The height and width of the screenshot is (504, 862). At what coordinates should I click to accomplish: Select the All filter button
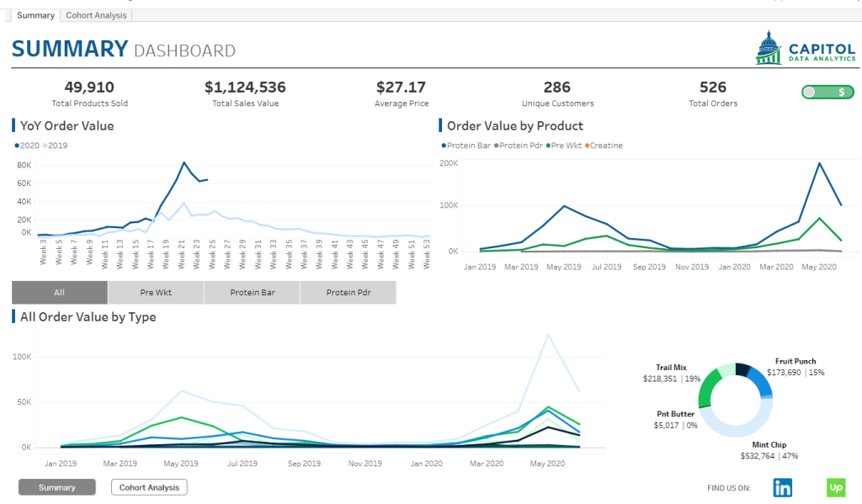60,293
